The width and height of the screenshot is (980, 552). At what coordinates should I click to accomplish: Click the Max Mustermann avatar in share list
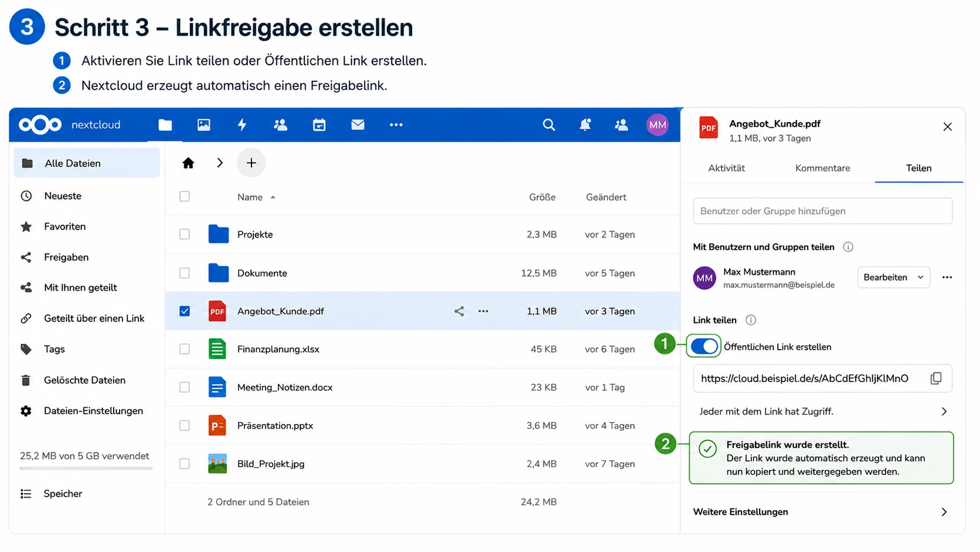pos(705,278)
